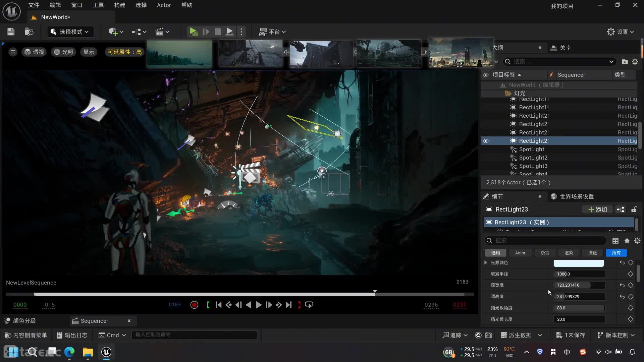Reset 源高度 to default arrow
The width and height of the screenshot is (644, 362).
[x=622, y=297]
